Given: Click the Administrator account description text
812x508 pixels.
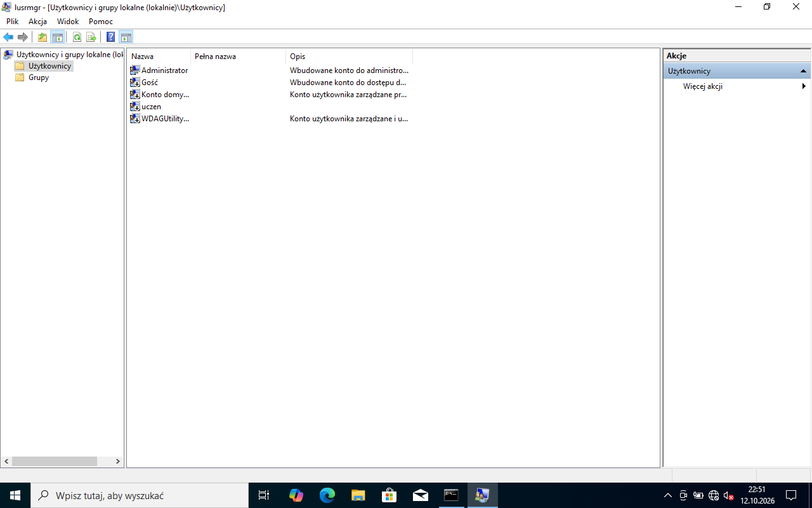Looking at the screenshot, I should pyautogui.click(x=349, y=70).
